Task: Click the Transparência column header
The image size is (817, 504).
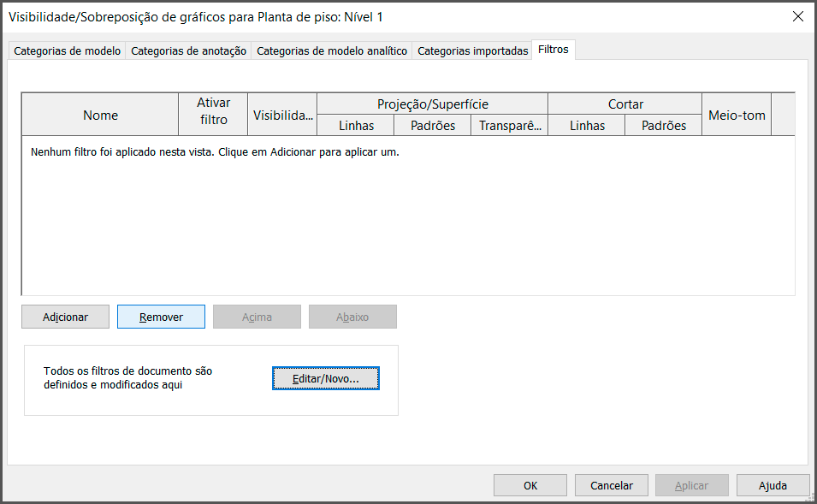Action: (509, 126)
